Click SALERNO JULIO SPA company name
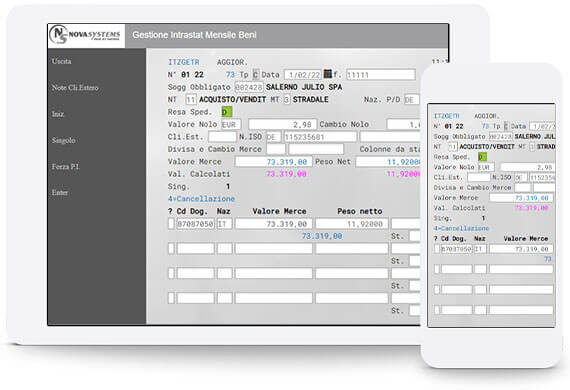 304,87
